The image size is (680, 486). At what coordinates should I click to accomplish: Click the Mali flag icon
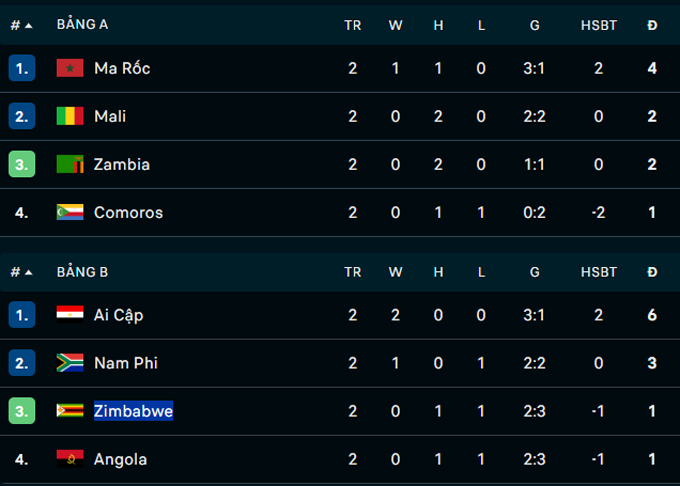click(70, 116)
